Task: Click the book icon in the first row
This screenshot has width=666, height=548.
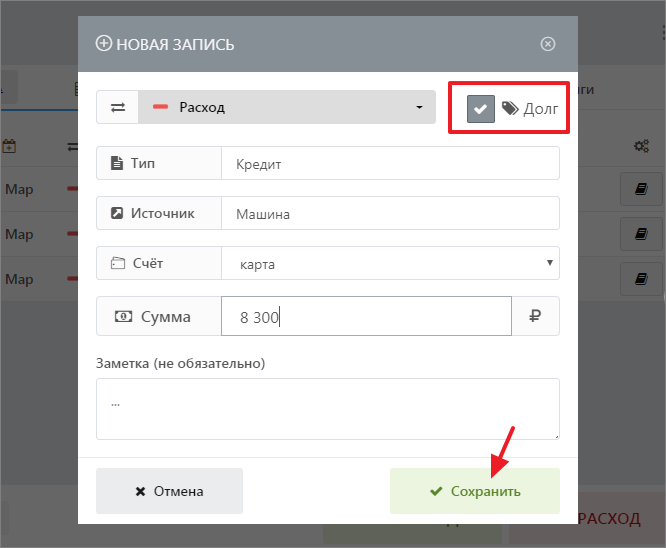Action: [x=641, y=190]
